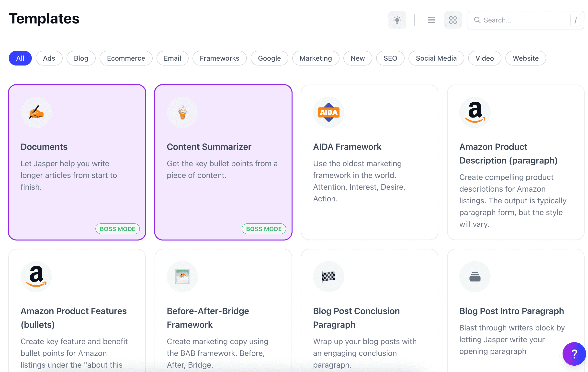Switch to list view layout
The height and width of the screenshot is (372, 588).
coord(431,20)
